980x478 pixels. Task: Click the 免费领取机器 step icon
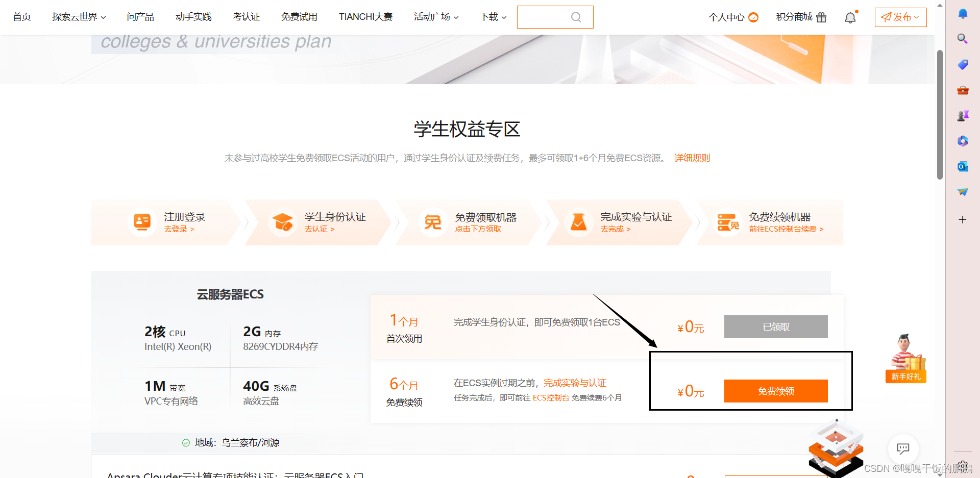coord(433,222)
